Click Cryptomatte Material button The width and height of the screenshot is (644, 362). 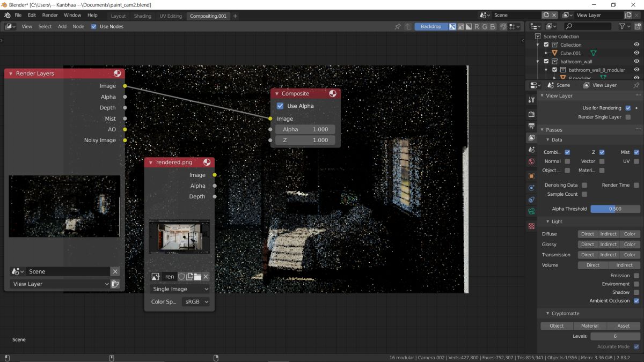click(590, 326)
